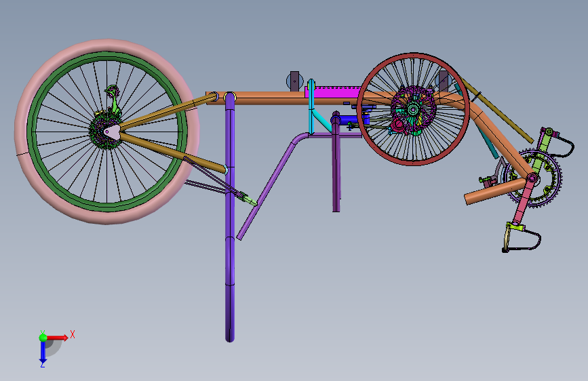588x381 pixels.
Task: Click the red X axis arrow on triad
Action: 57,338
